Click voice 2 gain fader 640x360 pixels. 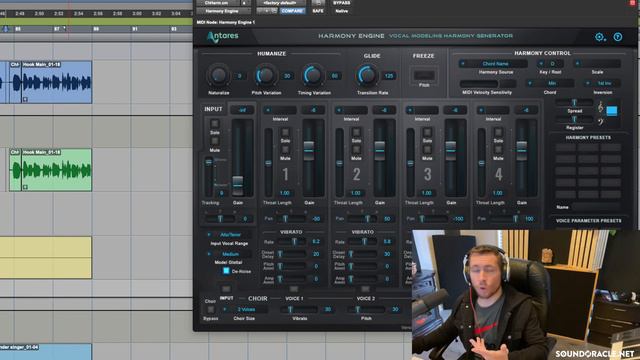point(380,150)
